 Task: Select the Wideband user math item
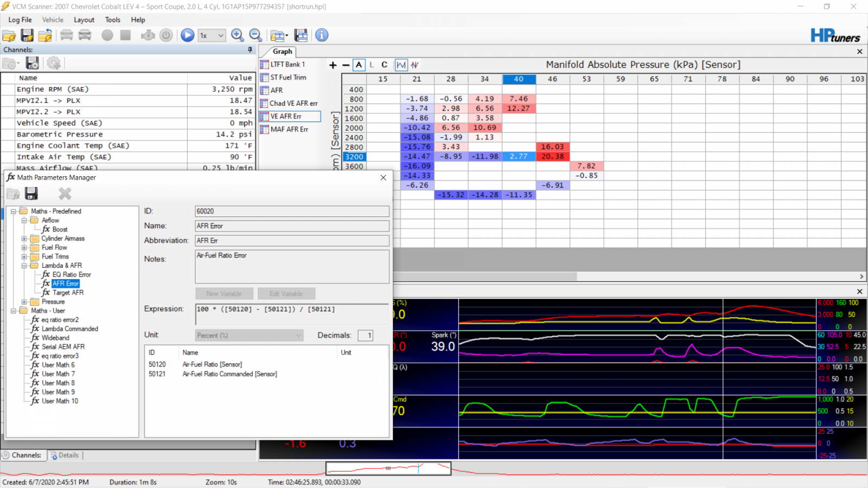55,338
